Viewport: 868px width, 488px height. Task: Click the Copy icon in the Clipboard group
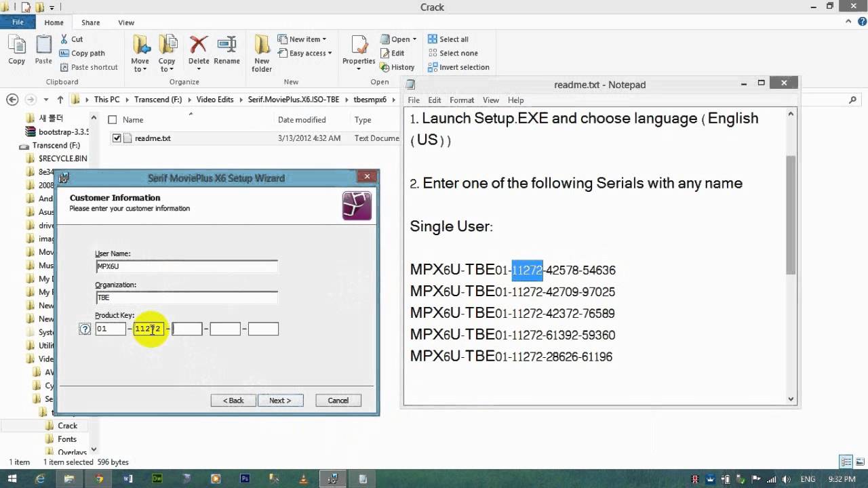(x=16, y=45)
